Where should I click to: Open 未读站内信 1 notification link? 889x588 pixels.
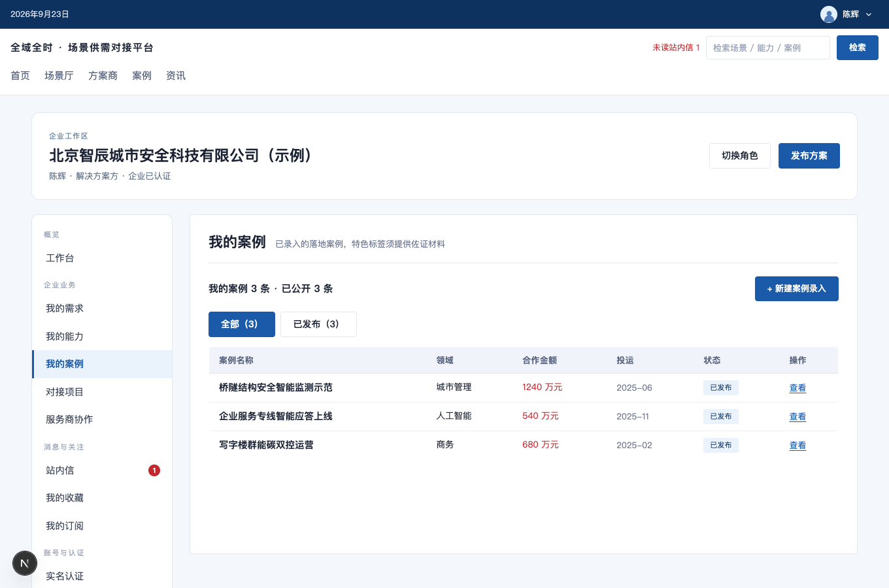676,48
